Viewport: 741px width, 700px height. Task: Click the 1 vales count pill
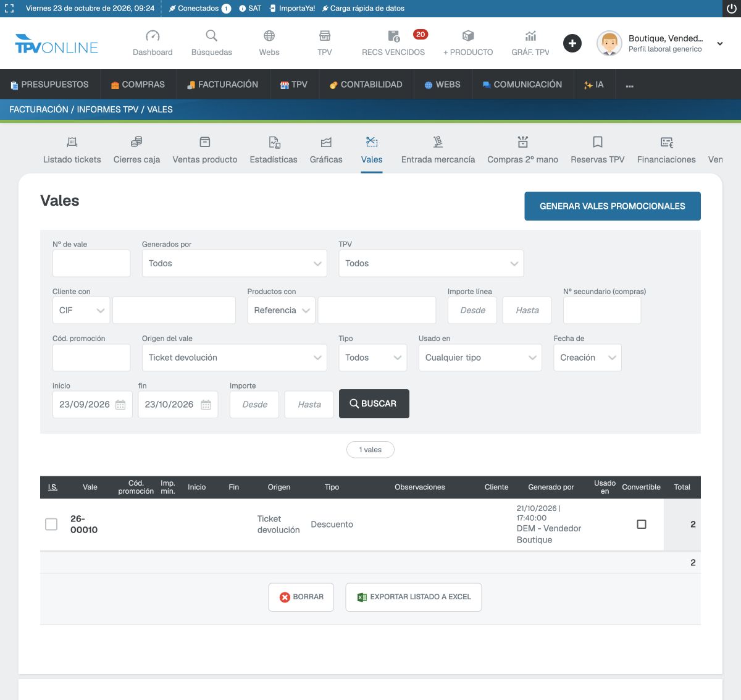(371, 450)
